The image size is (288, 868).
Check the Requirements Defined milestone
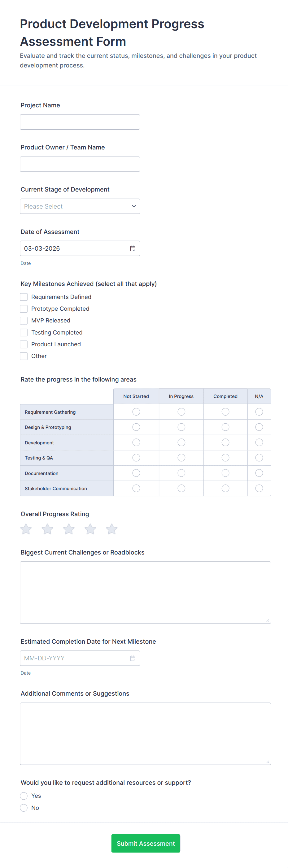click(x=24, y=297)
